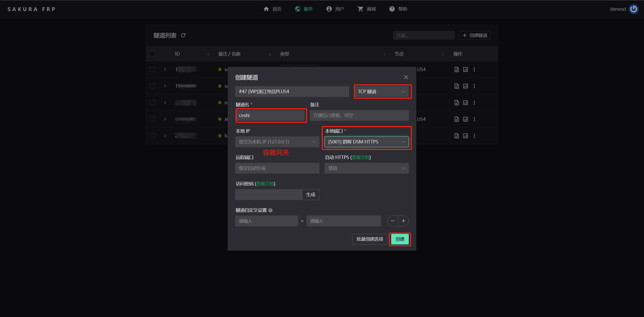Open the TCP 隧道 type dropdown
Screen dimensions: 644x317
tap(382, 91)
